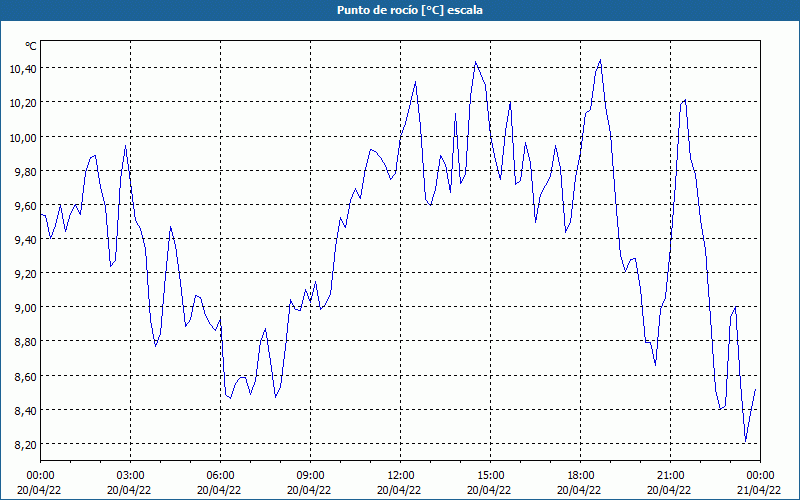The height and width of the screenshot is (500, 800).
Task: Click the 12:00 time label
Action: click(401, 476)
